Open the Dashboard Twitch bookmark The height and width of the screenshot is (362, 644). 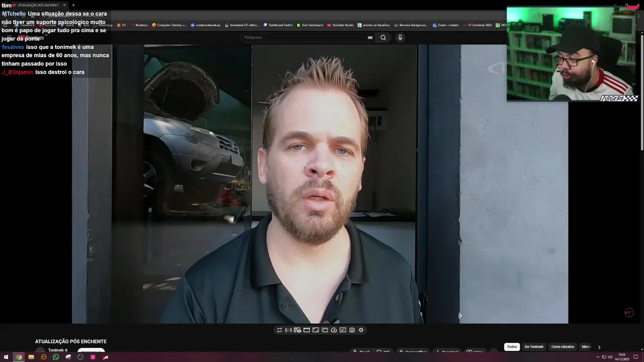click(278, 25)
